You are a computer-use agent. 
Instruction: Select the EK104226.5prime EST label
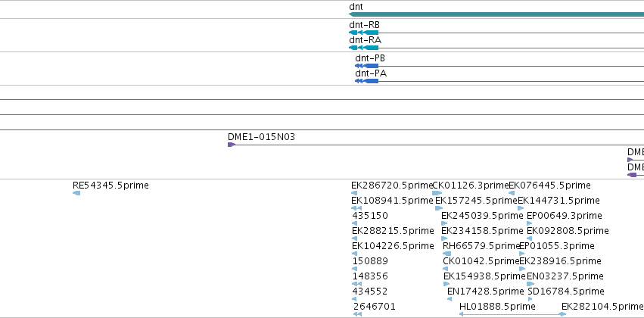point(393,246)
